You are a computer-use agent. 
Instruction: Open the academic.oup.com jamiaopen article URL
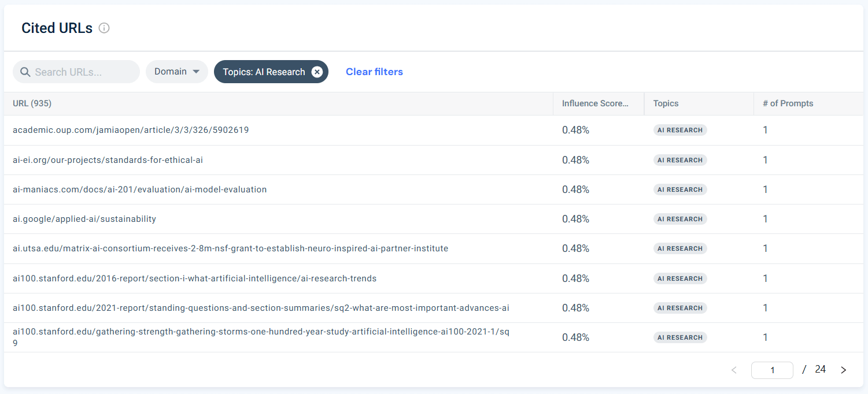131,130
